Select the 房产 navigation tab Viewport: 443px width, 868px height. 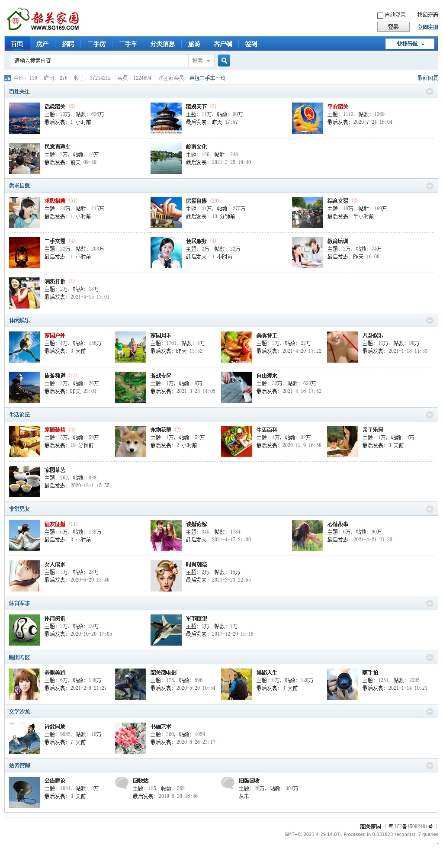(42, 44)
